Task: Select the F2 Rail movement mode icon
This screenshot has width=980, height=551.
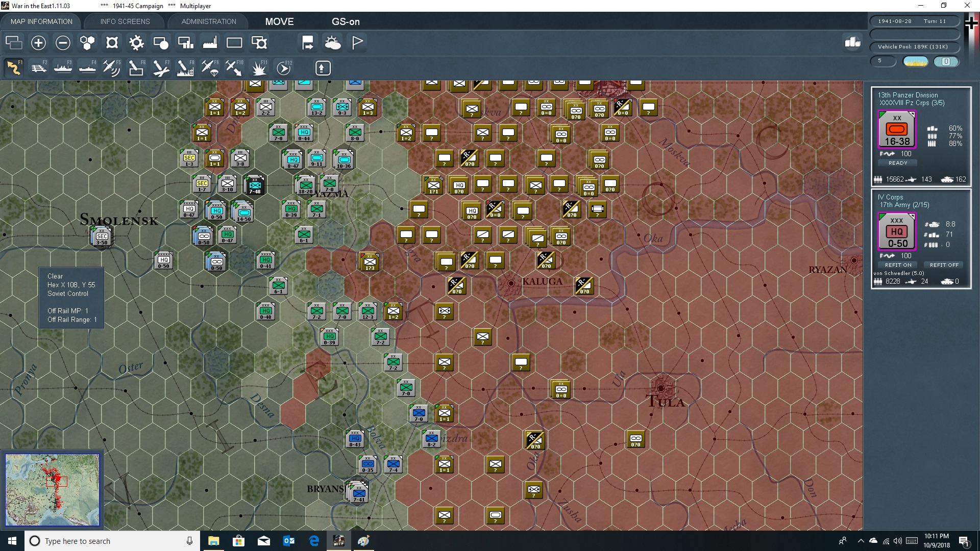Action: click(x=38, y=68)
